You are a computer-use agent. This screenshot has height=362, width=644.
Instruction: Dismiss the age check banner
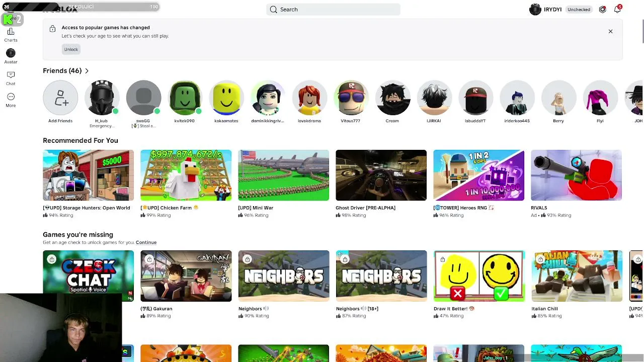pyautogui.click(x=610, y=32)
